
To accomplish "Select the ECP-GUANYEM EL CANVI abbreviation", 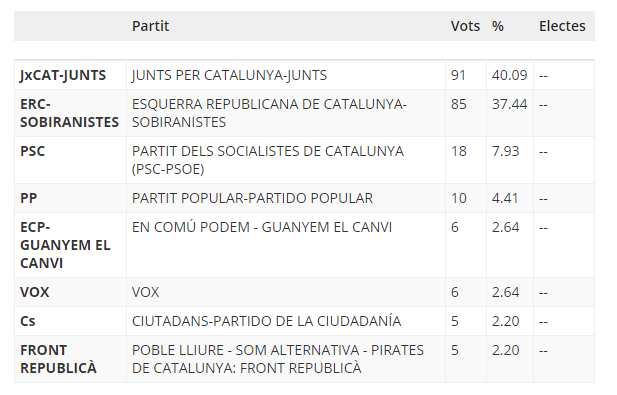I will click(65, 245).
